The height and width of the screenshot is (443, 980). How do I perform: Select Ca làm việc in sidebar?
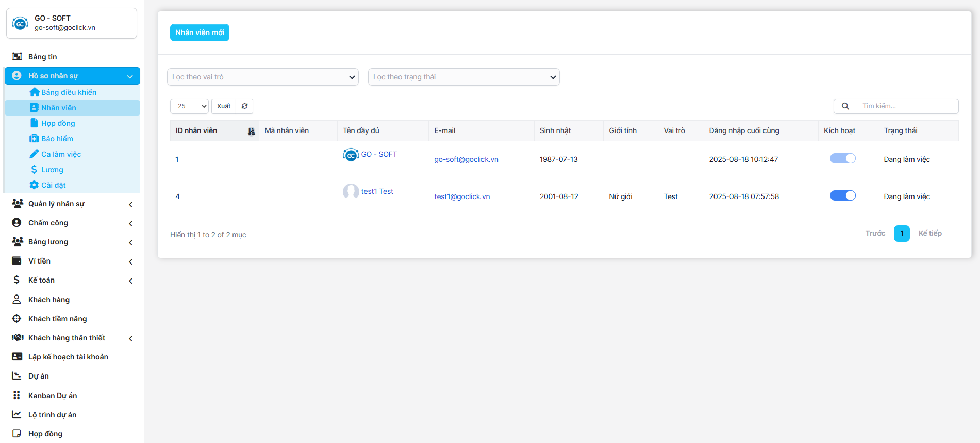click(61, 154)
